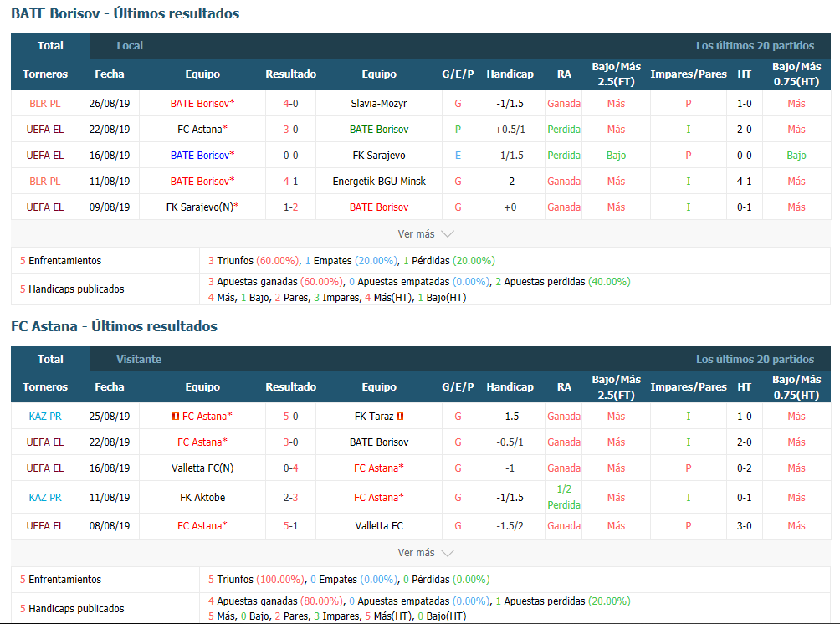Open Slavia-Mozyr team link
840x624 pixels.
(x=379, y=104)
